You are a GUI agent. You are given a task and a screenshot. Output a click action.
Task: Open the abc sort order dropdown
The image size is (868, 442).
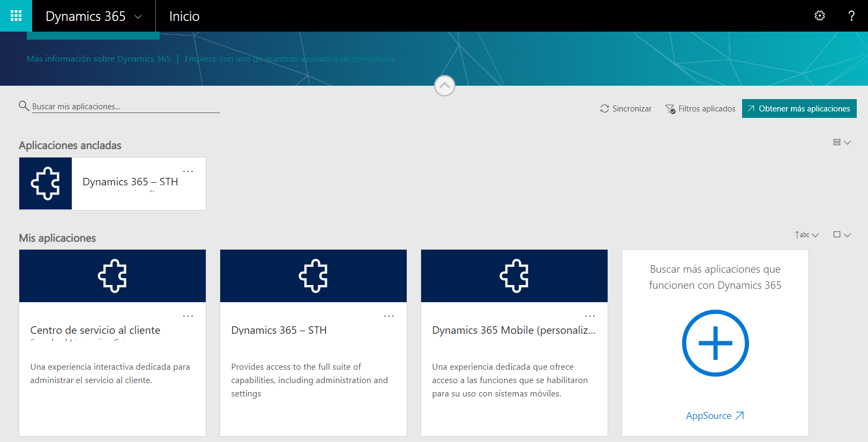tap(806, 235)
